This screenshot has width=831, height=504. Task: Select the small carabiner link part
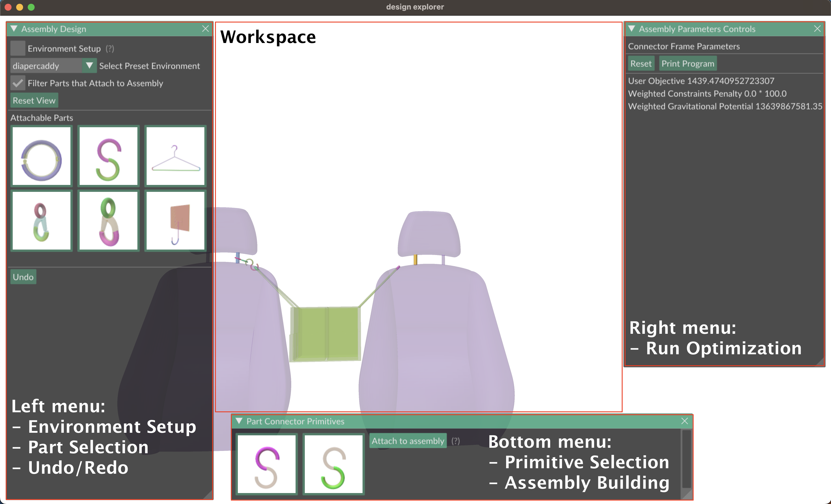click(42, 221)
